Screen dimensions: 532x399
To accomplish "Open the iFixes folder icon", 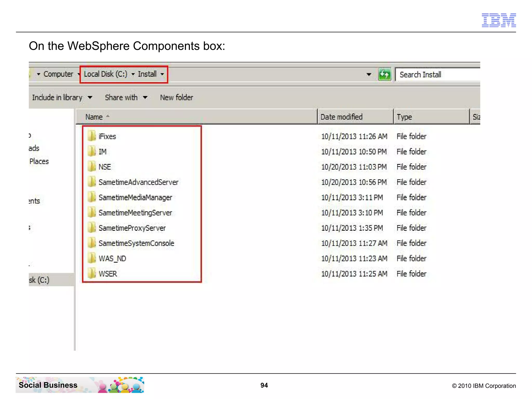I will coord(92,136).
